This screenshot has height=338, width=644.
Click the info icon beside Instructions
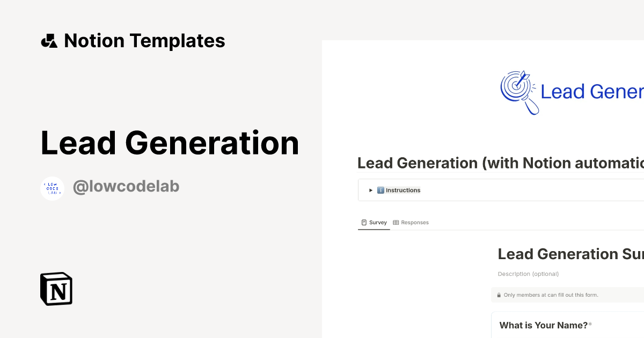click(x=381, y=190)
